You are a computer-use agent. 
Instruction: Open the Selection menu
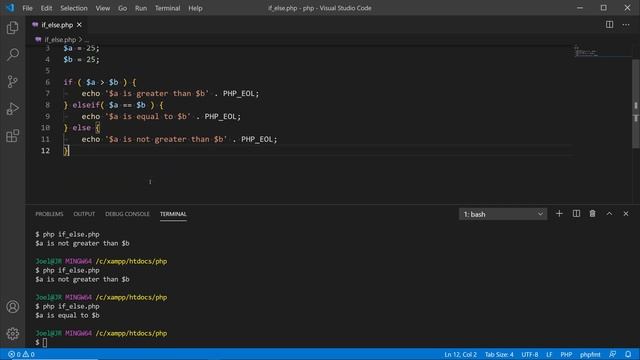[74, 8]
